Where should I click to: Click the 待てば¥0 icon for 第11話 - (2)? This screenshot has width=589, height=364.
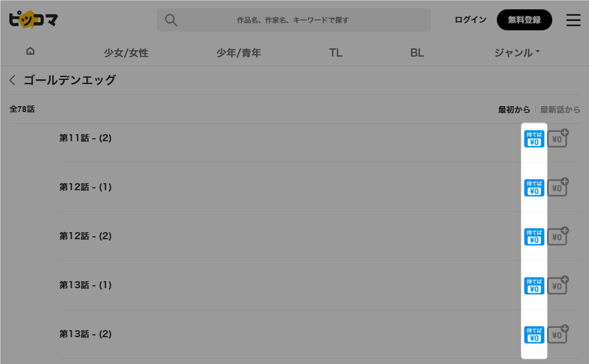pos(534,139)
